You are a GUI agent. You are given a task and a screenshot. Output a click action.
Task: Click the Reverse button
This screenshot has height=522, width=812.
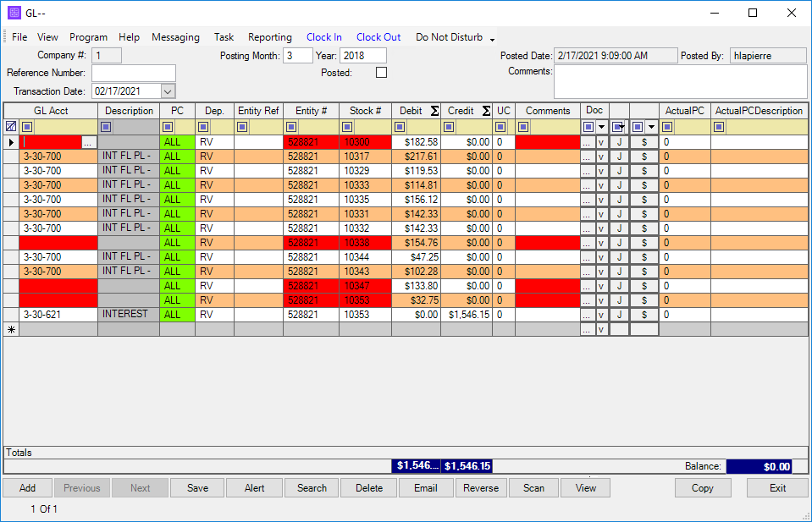[x=480, y=487]
